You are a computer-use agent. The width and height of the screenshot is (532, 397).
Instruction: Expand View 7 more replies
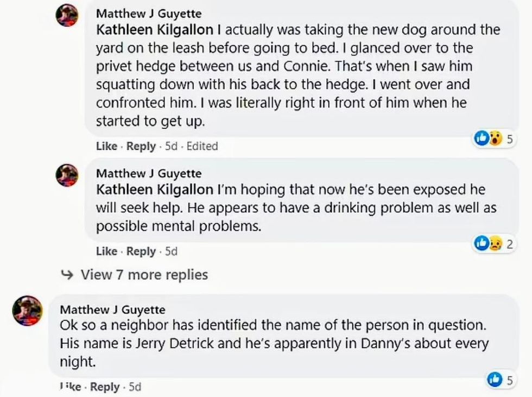pos(144,275)
